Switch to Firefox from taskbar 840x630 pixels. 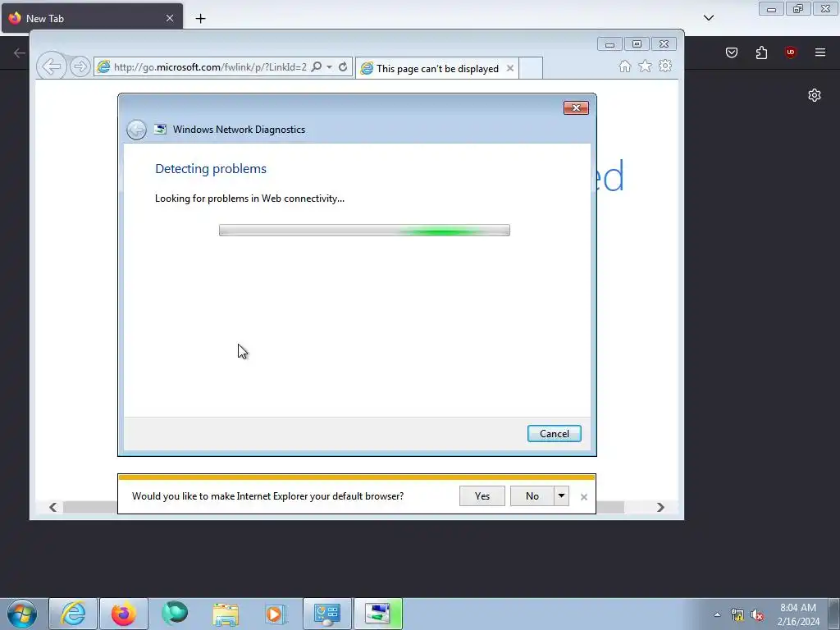point(124,614)
